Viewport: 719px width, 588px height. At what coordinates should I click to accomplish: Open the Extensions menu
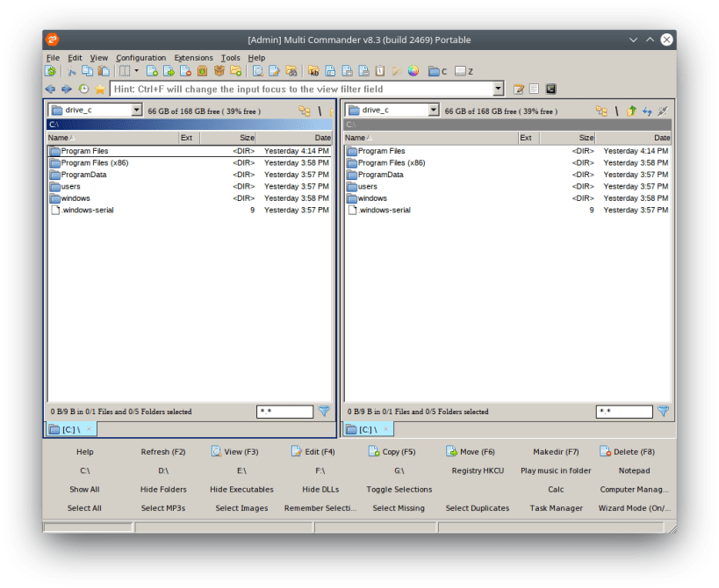coord(193,58)
